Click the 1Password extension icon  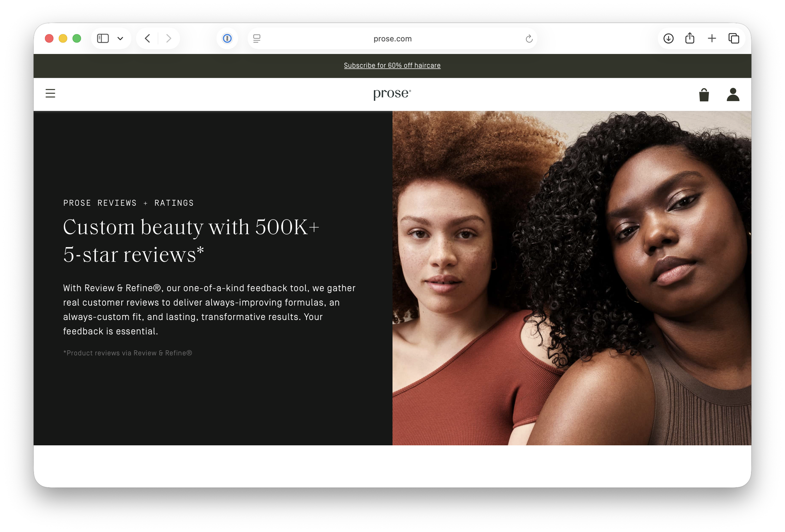click(227, 39)
